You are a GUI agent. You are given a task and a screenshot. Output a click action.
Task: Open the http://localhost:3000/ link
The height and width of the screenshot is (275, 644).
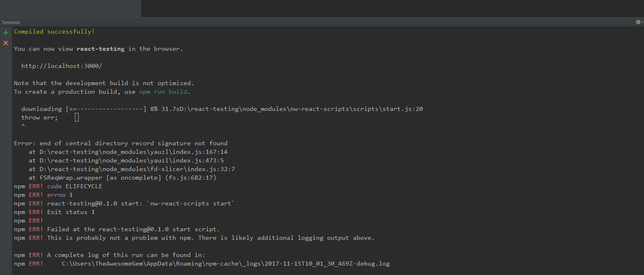coord(62,66)
